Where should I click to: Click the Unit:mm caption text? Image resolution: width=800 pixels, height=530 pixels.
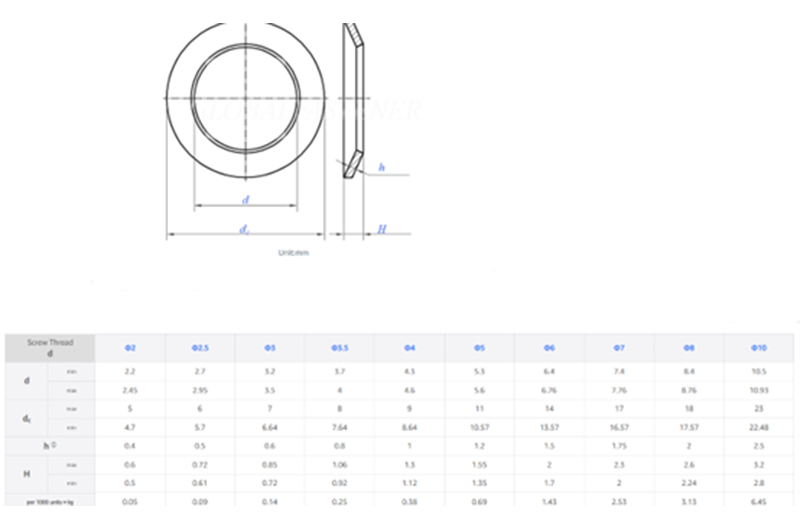tap(294, 253)
